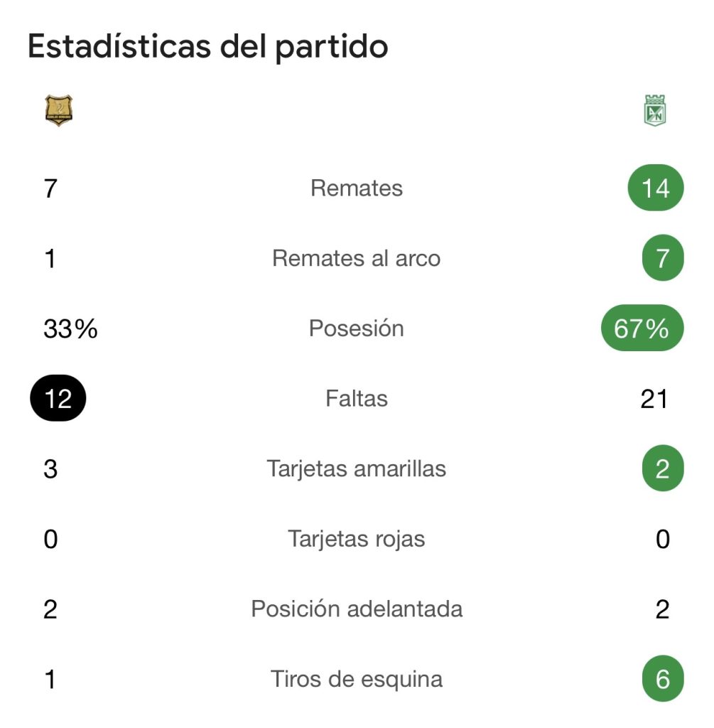Select the Tarjetas amarillas label

pos(357,469)
